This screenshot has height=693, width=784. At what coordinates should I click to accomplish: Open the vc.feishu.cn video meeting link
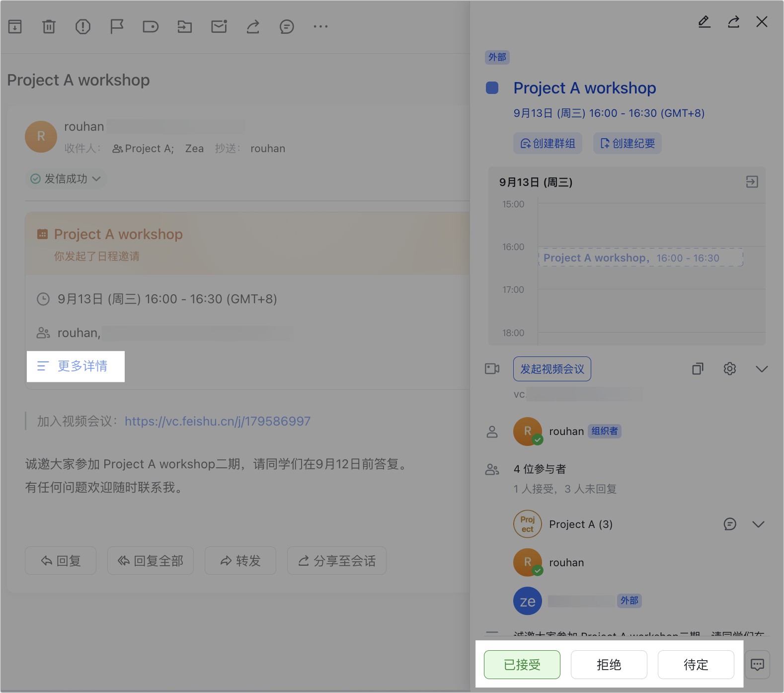pyautogui.click(x=217, y=422)
